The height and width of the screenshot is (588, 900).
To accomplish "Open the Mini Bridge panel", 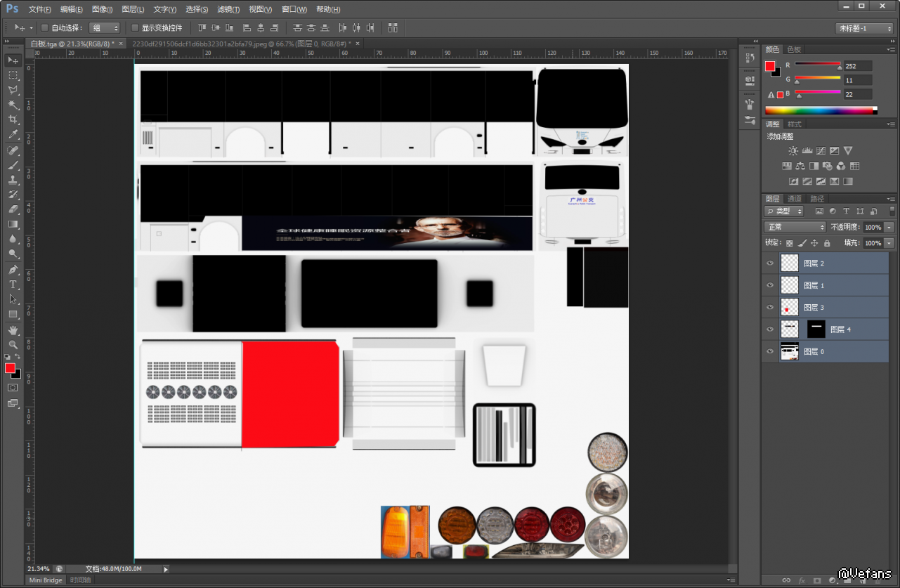I will pos(46,580).
